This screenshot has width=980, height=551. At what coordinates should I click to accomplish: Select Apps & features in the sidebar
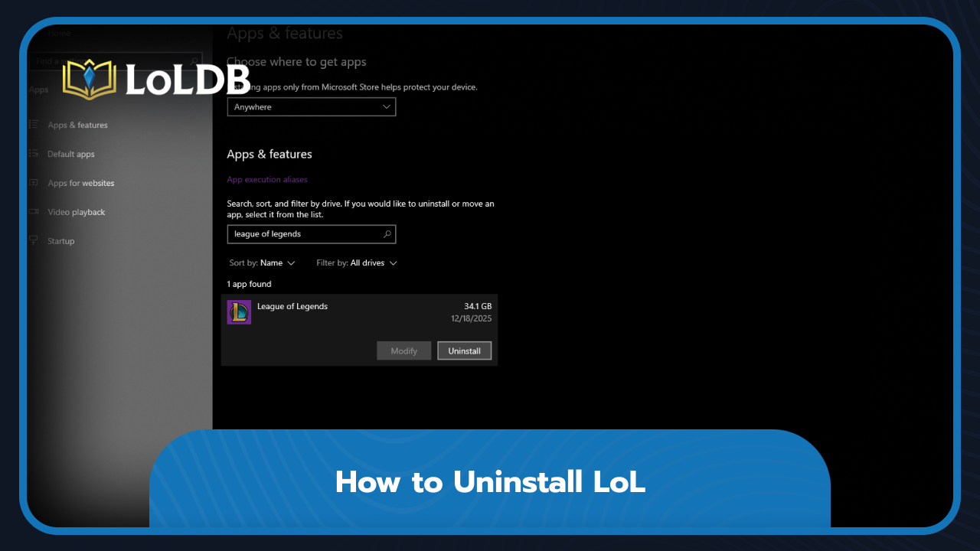[x=77, y=125]
